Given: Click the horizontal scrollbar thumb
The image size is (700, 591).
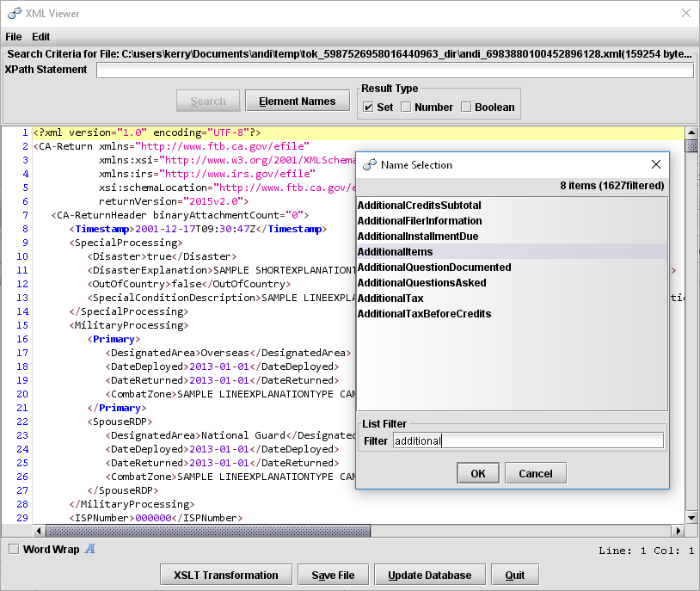Looking at the screenshot, I should click(x=208, y=531).
